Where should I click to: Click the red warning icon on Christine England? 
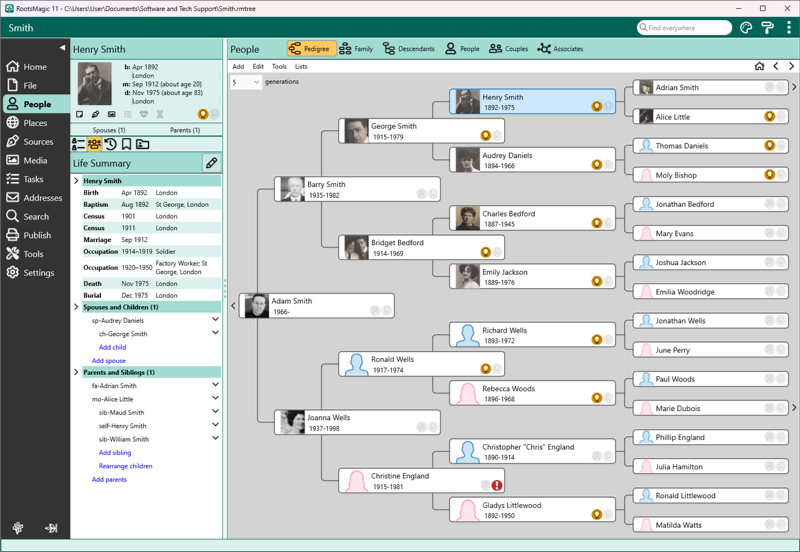coord(497,485)
